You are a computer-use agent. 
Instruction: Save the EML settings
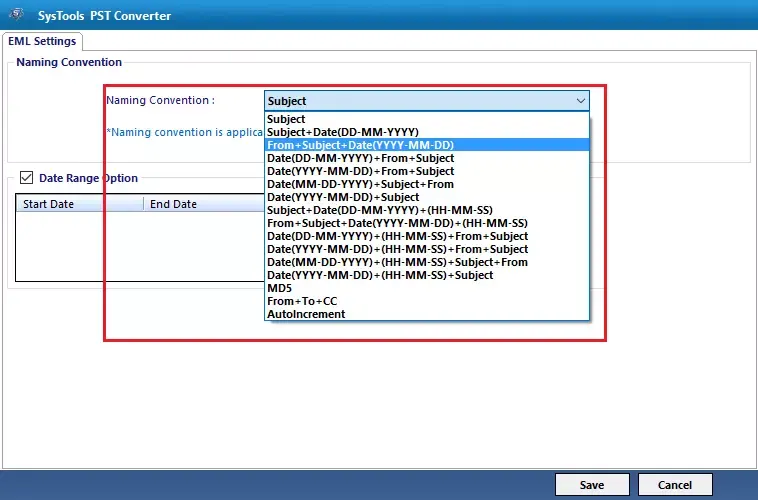[592, 485]
